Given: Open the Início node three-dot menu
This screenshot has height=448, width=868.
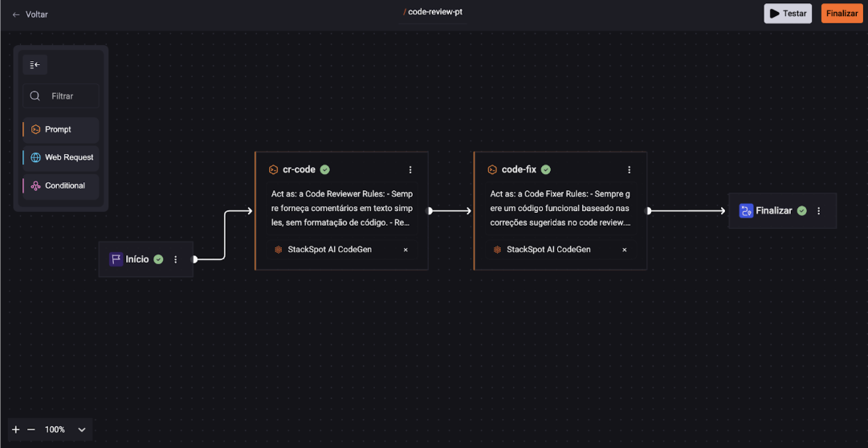Looking at the screenshot, I should (x=176, y=259).
